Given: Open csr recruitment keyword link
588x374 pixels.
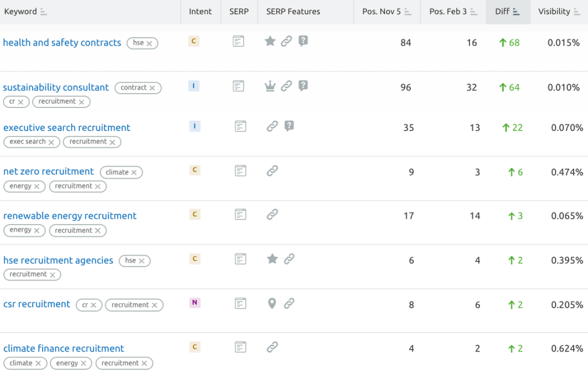Looking at the screenshot, I should tap(37, 304).
